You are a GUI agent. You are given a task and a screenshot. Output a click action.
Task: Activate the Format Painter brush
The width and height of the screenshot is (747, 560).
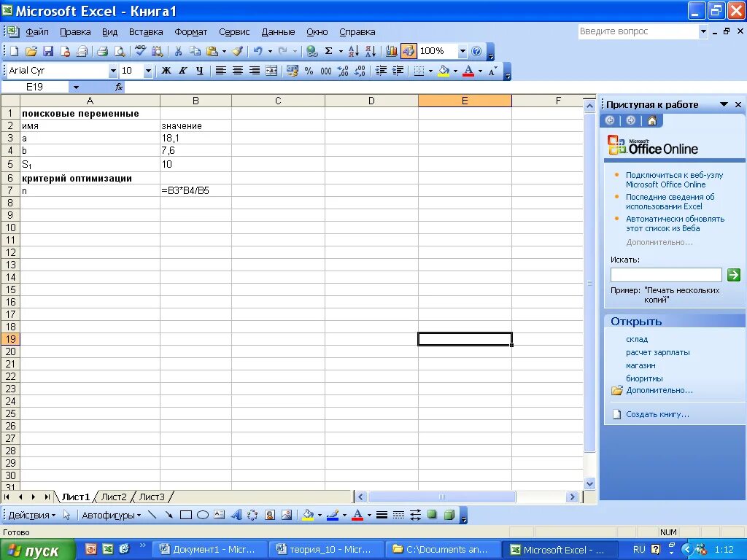coord(237,51)
